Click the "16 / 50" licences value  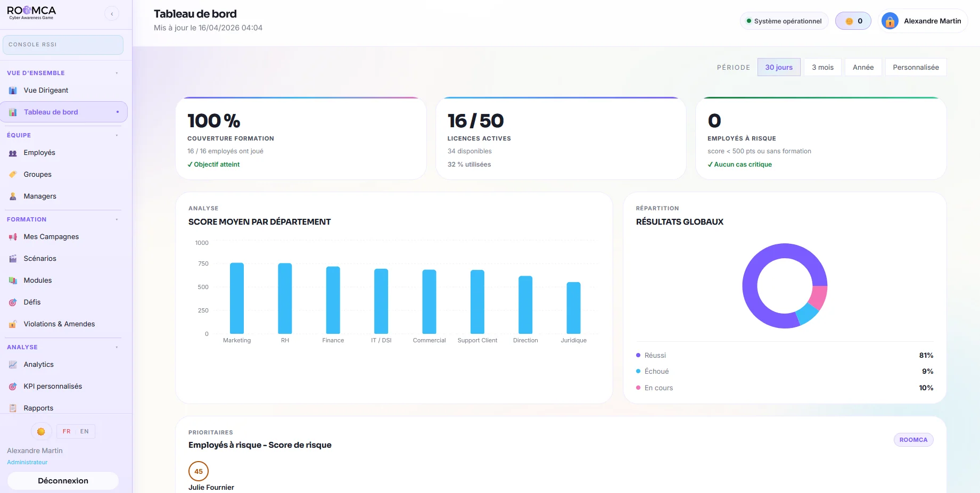(x=476, y=121)
